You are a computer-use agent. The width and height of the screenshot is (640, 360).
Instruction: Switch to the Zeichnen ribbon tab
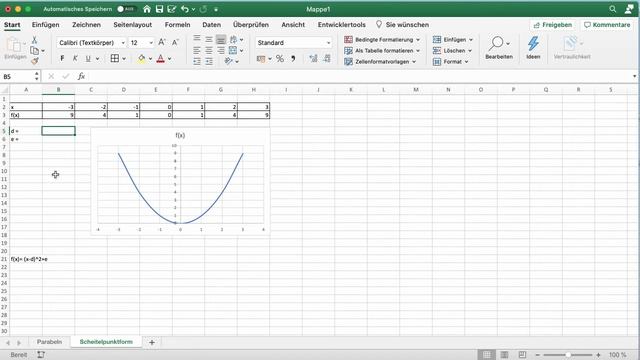[x=87, y=25]
